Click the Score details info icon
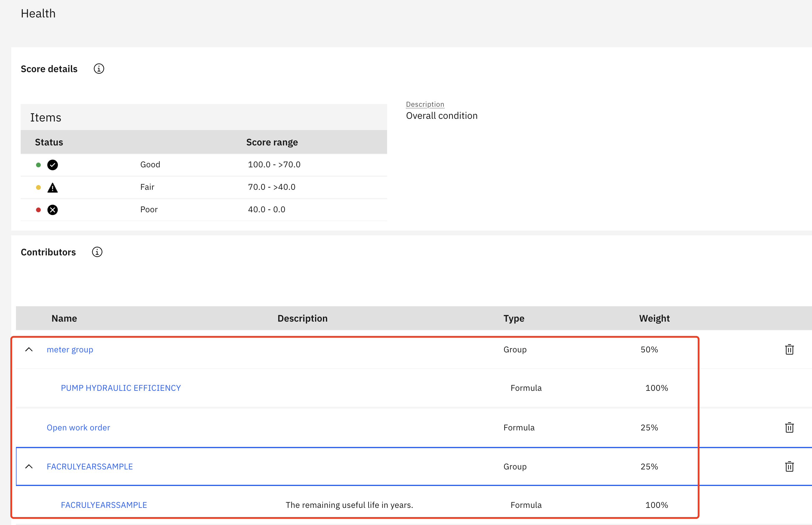812x525 pixels. coord(99,69)
